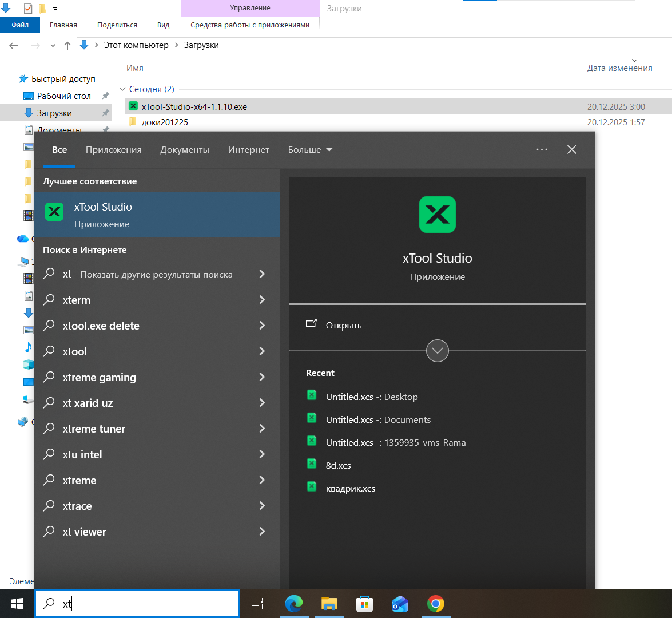Open the Больше dropdown in search
Viewport: 672px width, 618px height.
click(311, 150)
